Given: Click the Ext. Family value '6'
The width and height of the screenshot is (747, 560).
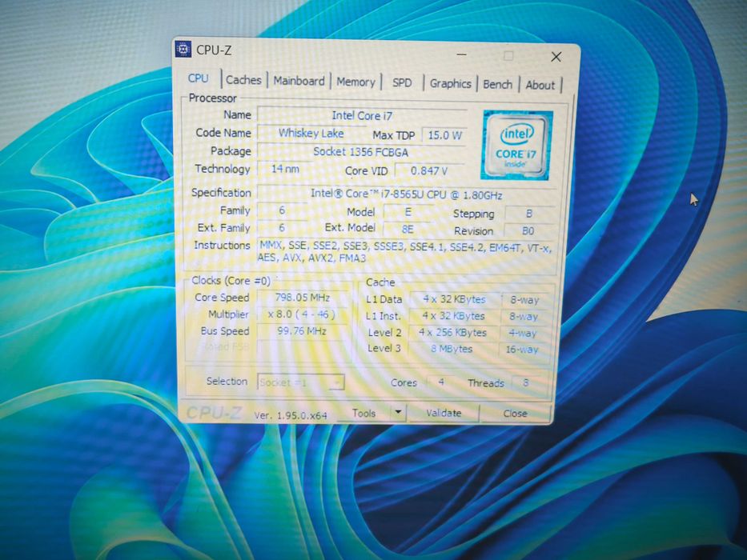Looking at the screenshot, I should 282,228.
